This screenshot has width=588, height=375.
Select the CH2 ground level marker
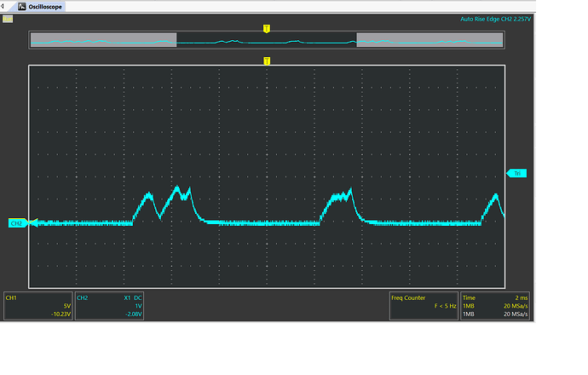[16, 223]
